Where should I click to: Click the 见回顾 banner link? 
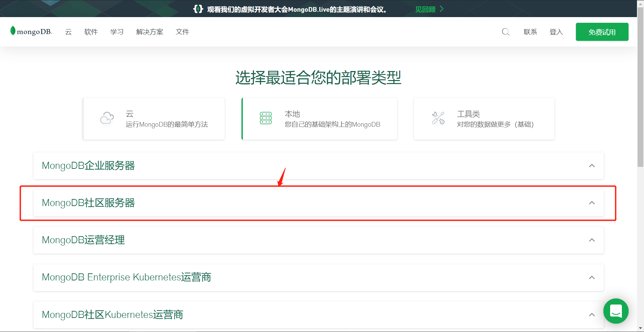point(425,9)
